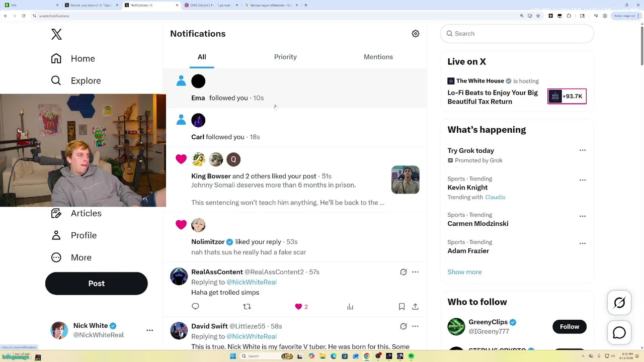Click the Grok icon on RealAssContent's post
This screenshot has width=644, height=362.
(404, 272)
